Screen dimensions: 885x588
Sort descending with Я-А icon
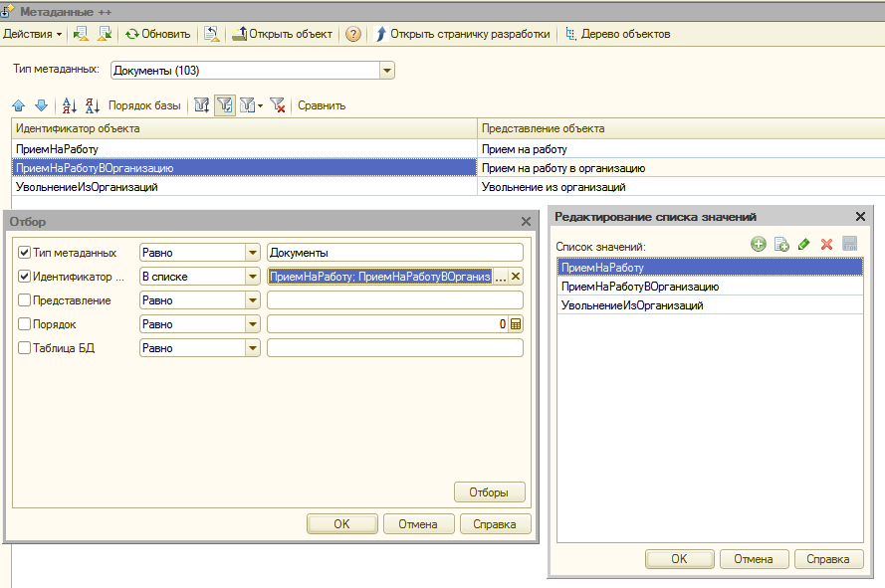93,105
